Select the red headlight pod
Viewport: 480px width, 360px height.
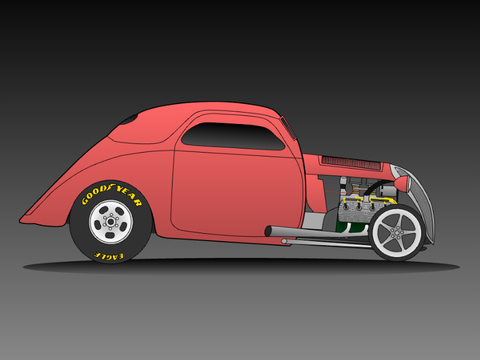(x=400, y=183)
